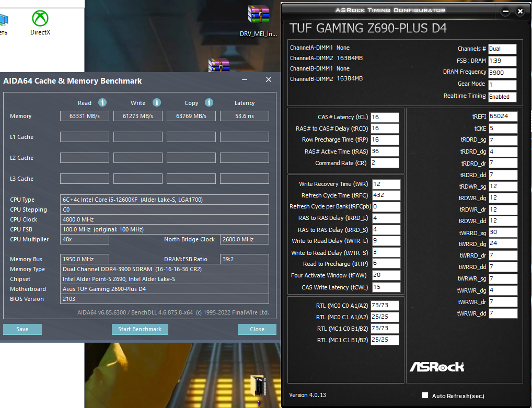Image resolution: width=532 pixels, height=408 pixels.
Task: Select the RAS# to CAS# Delay (tRCD) field
Action: [385, 129]
